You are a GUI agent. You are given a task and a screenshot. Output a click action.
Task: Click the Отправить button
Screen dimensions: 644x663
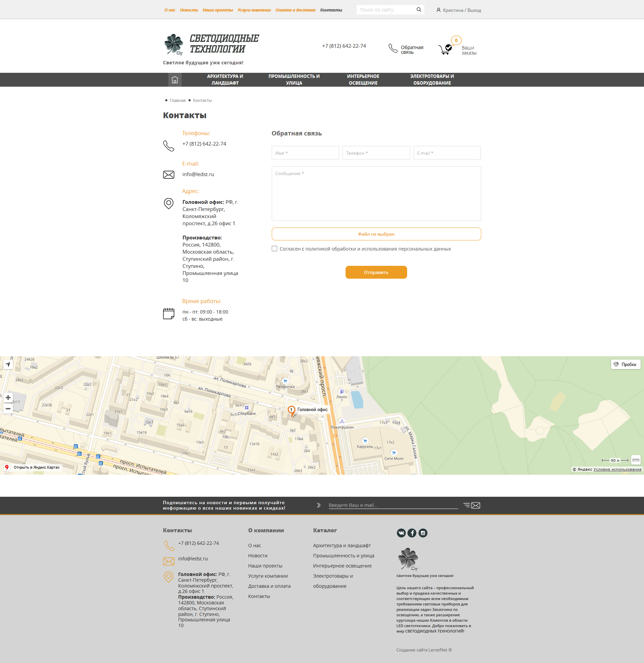pyautogui.click(x=376, y=272)
